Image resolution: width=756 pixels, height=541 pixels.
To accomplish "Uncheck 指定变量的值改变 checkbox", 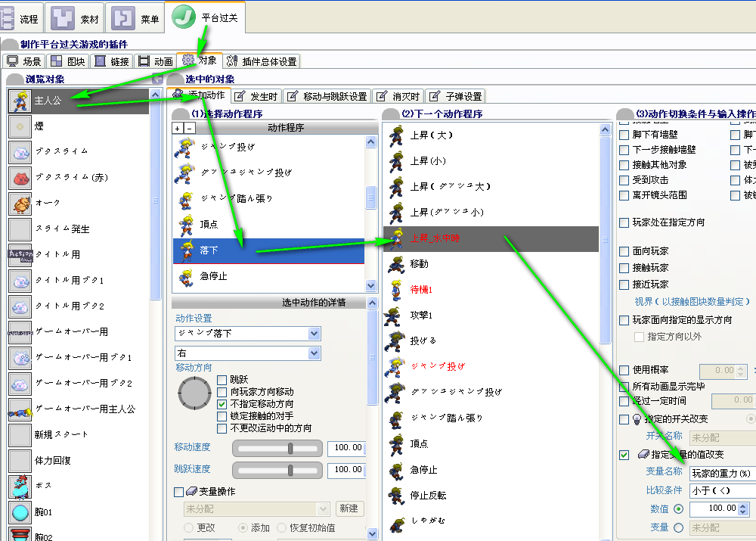I will pyautogui.click(x=624, y=455).
